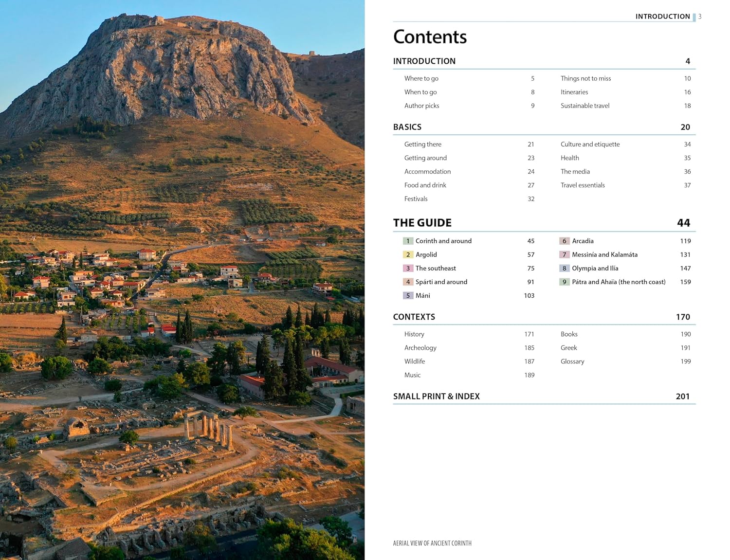Image resolution: width=730 pixels, height=560 pixels.
Task: Select the Máni chapter badge
Action: click(x=408, y=295)
